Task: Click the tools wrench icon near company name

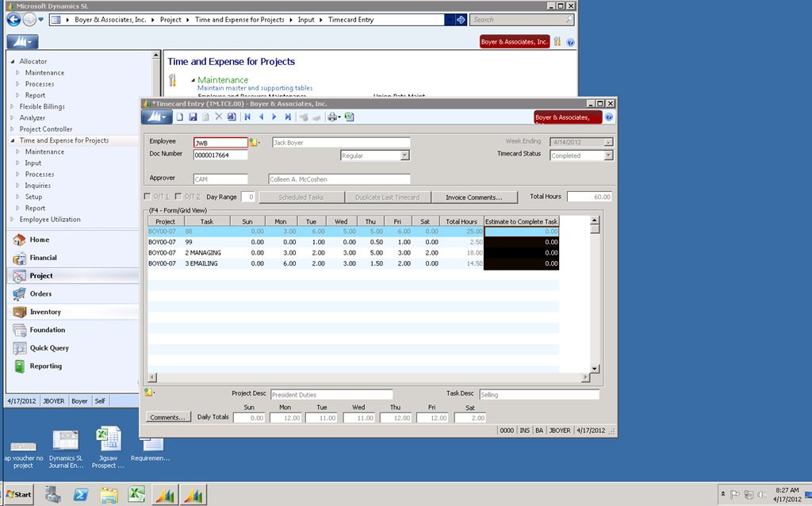Action: tap(557, 41)
